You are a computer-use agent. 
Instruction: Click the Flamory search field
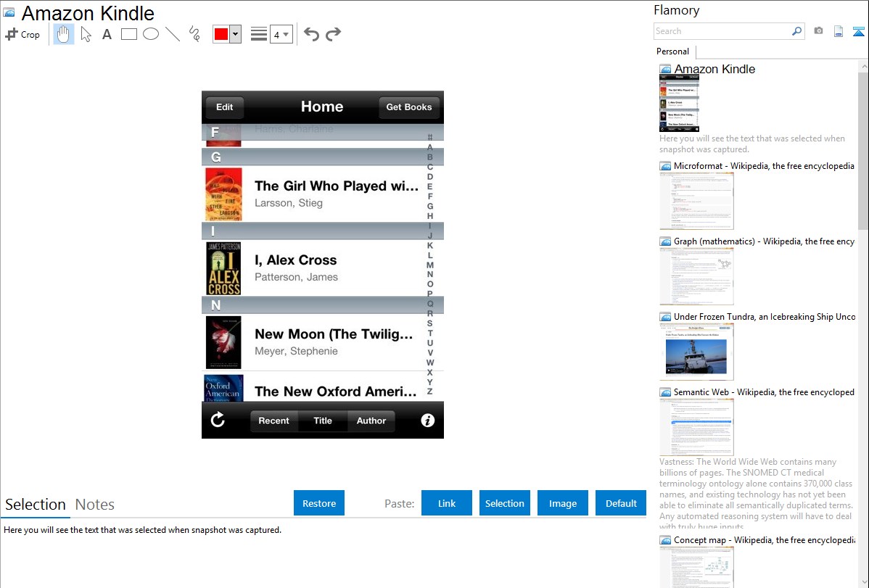pyautogui.click(x=722, y=31)
